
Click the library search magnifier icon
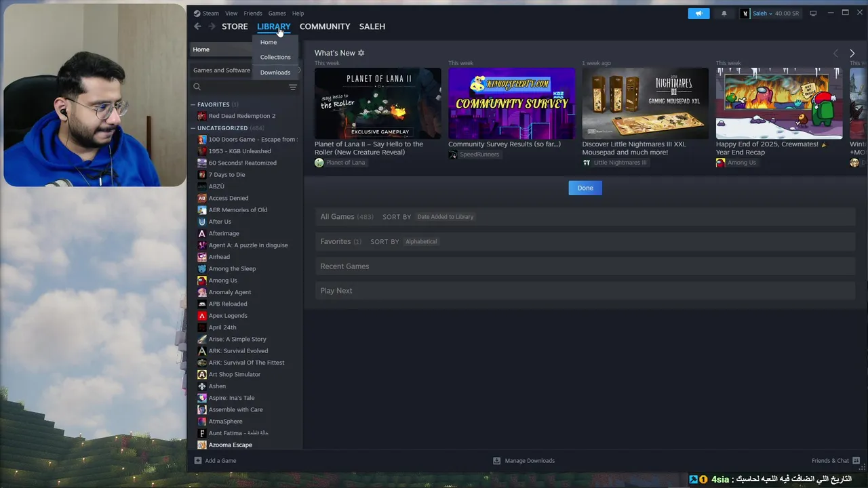197,87
